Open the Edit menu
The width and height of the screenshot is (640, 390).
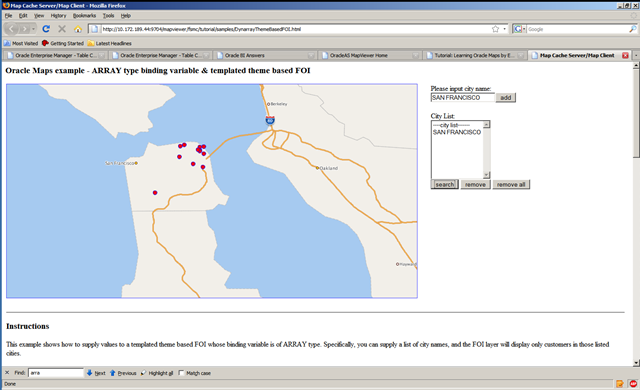23,16
